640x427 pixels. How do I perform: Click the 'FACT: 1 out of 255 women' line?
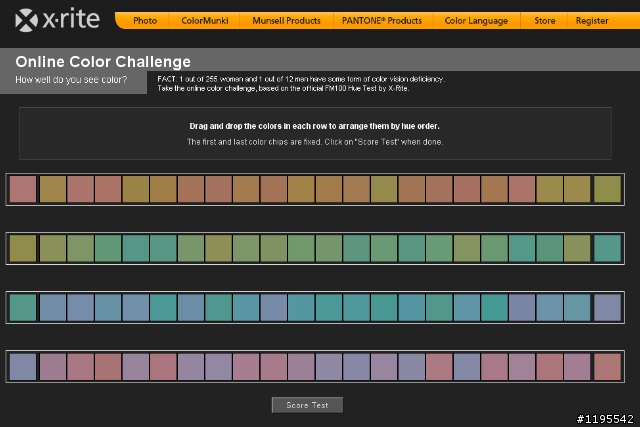[x=301, y=79]
